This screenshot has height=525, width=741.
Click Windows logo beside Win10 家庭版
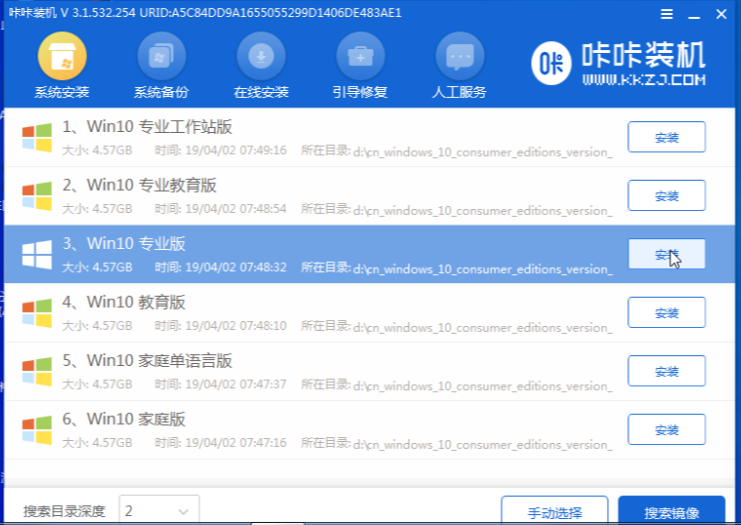[37, 428]
